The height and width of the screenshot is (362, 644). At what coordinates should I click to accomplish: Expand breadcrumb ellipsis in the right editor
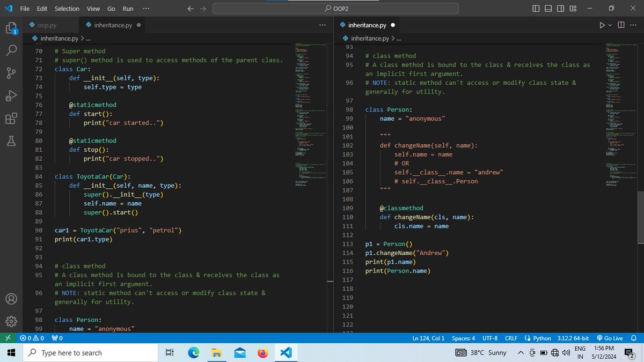pyautogui.click(x=399, y=39)
